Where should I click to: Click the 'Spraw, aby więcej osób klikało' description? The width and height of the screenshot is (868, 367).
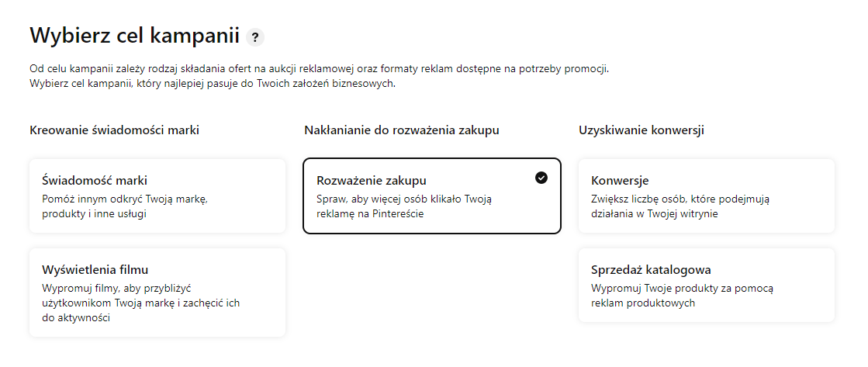pyautogui.click(x=404, y=199)
